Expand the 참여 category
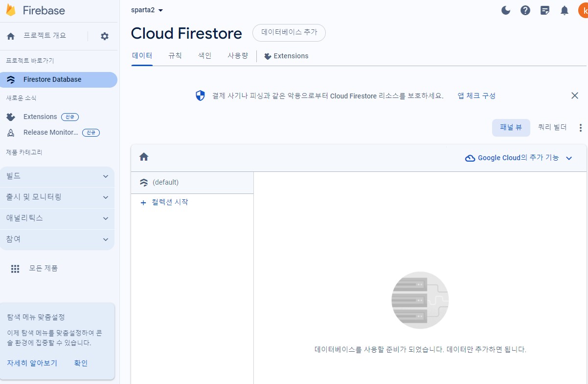The width and height of the screenshot is (588, 384). (x=57, y=240)
